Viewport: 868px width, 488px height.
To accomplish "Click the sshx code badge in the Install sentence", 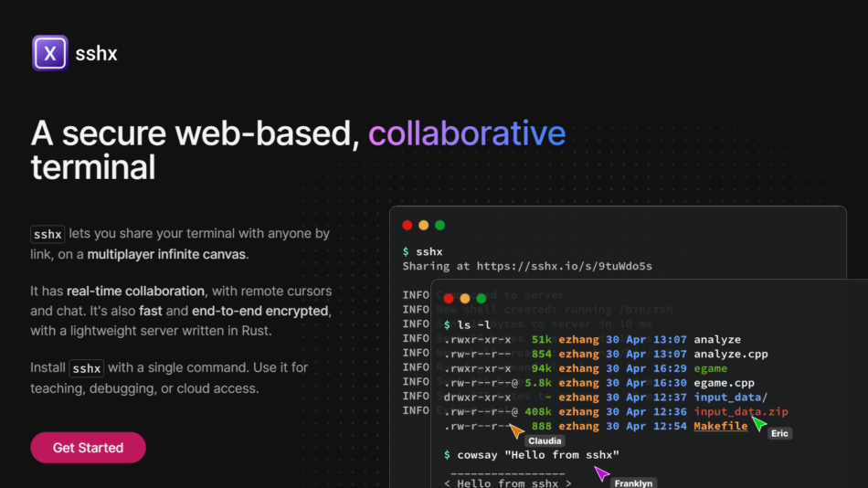I will (x=87, y=368).
